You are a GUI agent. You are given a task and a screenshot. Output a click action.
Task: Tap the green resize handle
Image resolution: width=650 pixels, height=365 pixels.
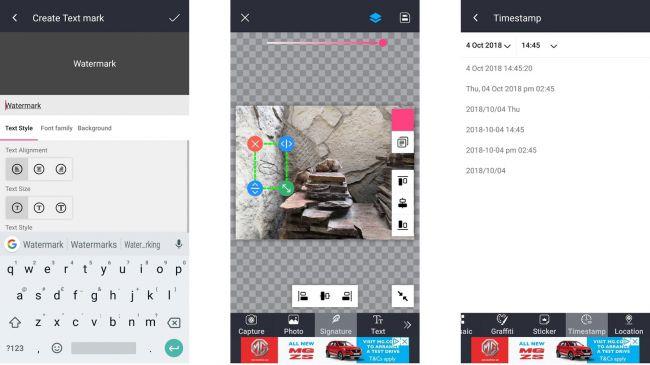[286, 188]
